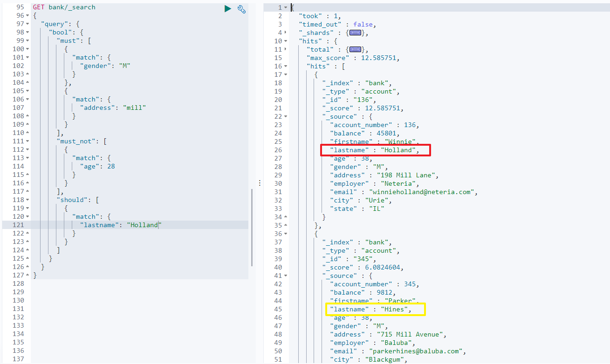
Task: Click the "GET bank/_search" request line
Action: click(64, 7)
